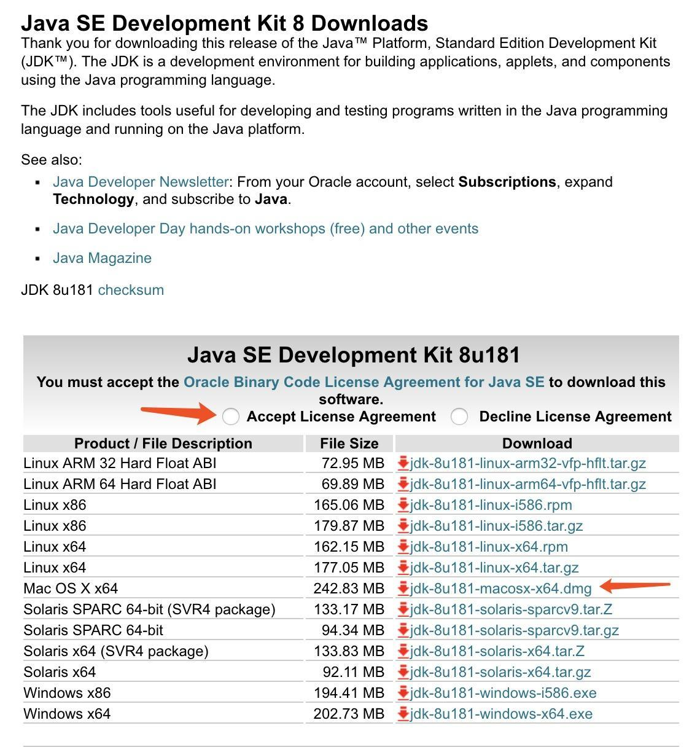Download jdk-8u181-windows-i586.exe file link
Image resolution: width=700 pixels, height=747 pixels.
click(503, 693)
